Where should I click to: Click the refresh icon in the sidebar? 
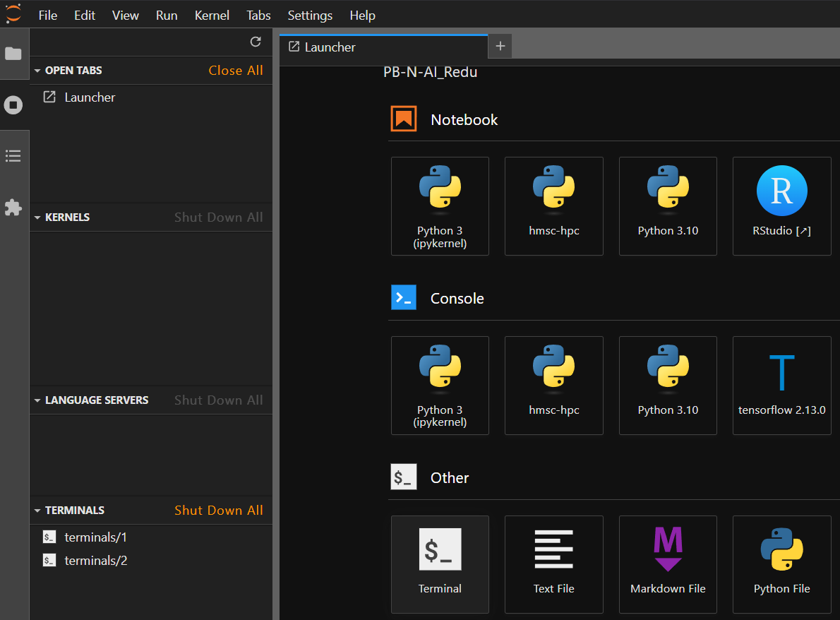point(256,42)
